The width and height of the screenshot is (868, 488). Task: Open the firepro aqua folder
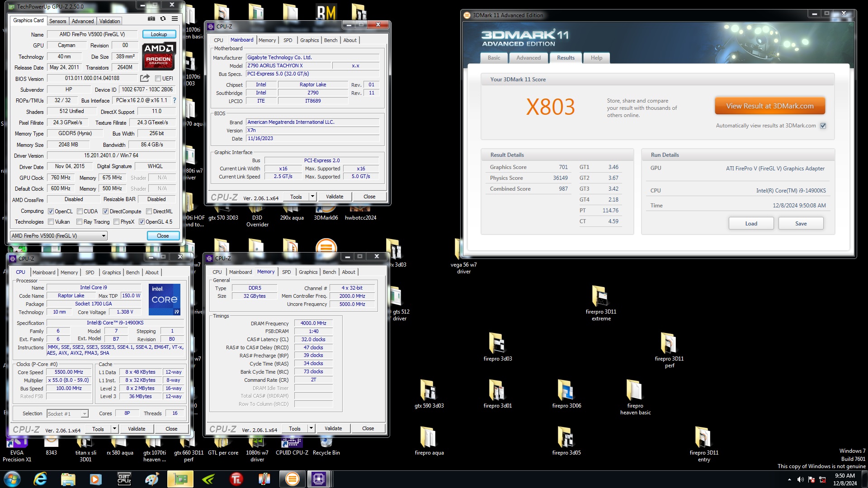[x=429, y=441]
